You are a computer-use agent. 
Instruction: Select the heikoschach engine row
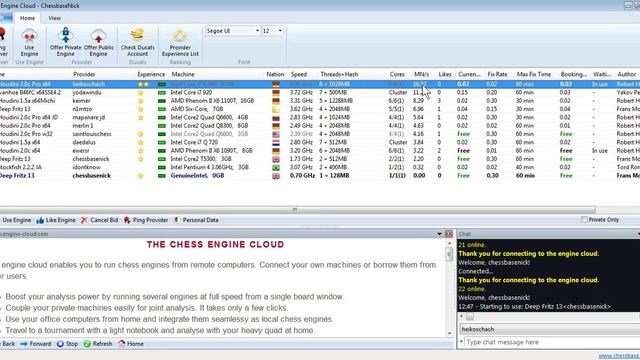tap(320, 84)
